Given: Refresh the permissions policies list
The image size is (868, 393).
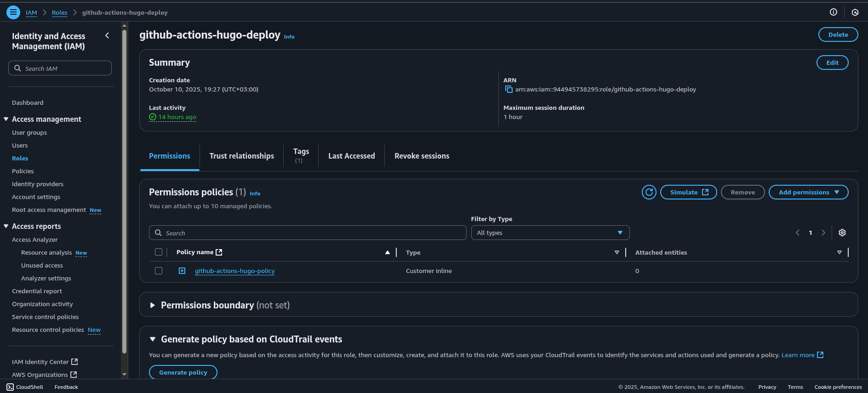Looking at the screenshot, I should pyautogui.click(x=649, y=192).
